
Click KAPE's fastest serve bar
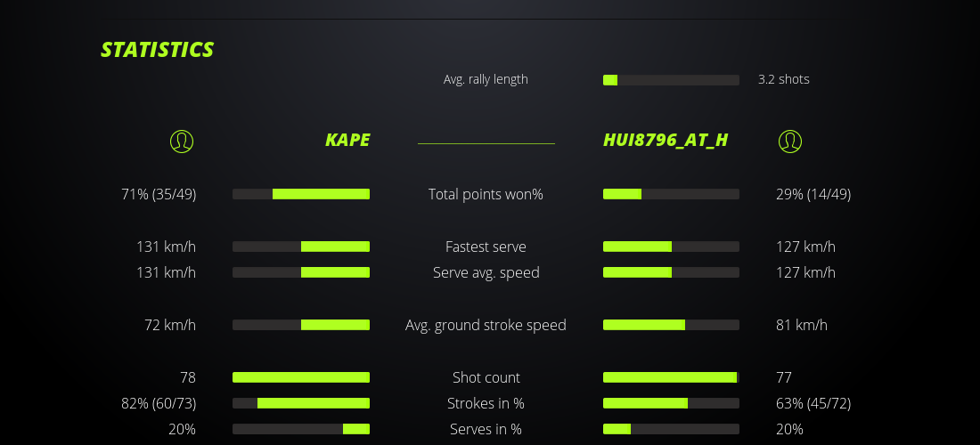click(x=301, y=247)
